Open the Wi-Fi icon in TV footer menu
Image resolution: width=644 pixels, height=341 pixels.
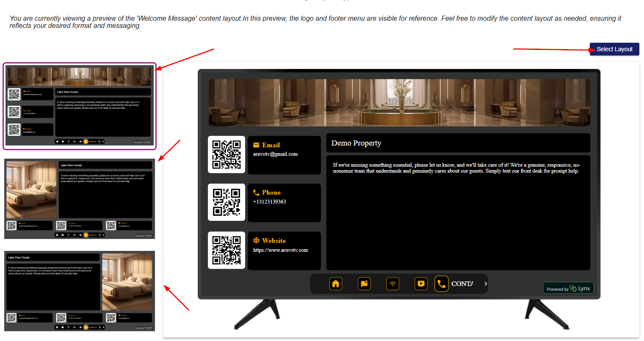point(392,283)
